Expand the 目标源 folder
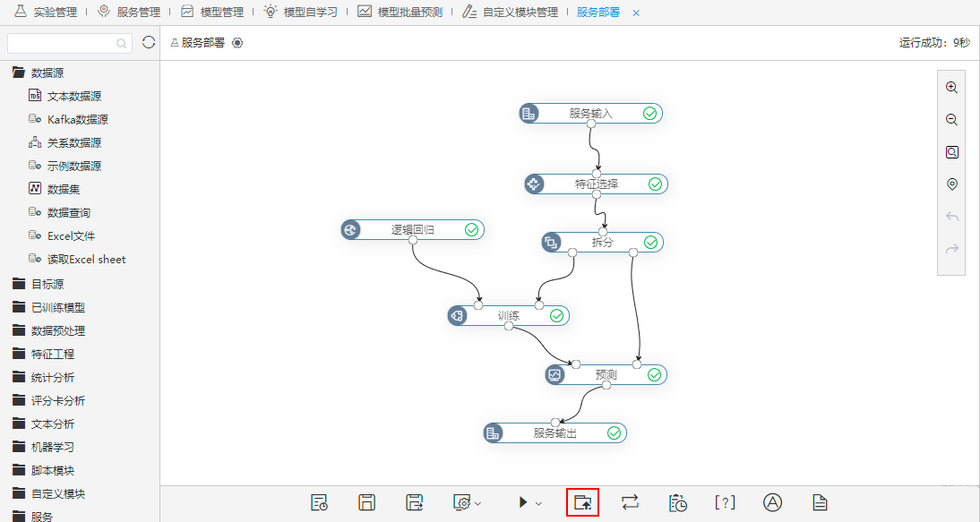This screenshot has width=980, height=522. [x=39, y=284]
